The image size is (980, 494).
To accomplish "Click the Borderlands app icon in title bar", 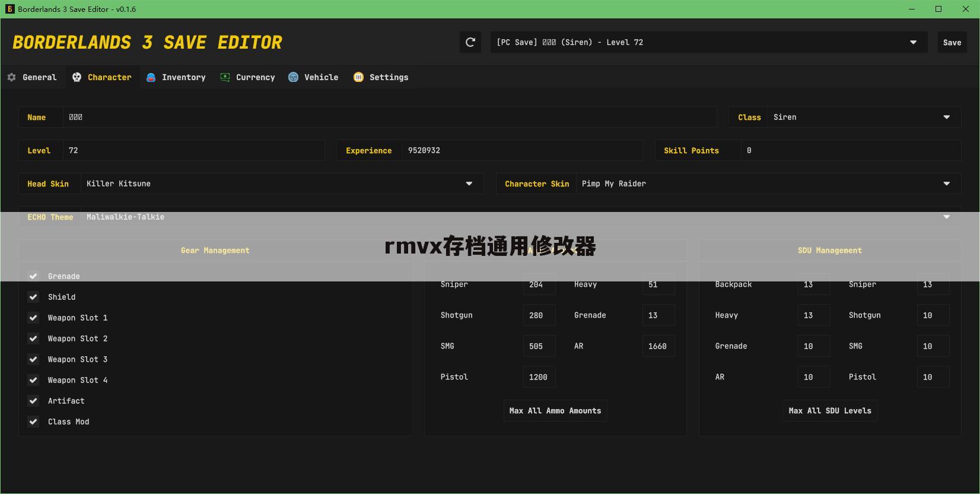I will coord(9,9).
